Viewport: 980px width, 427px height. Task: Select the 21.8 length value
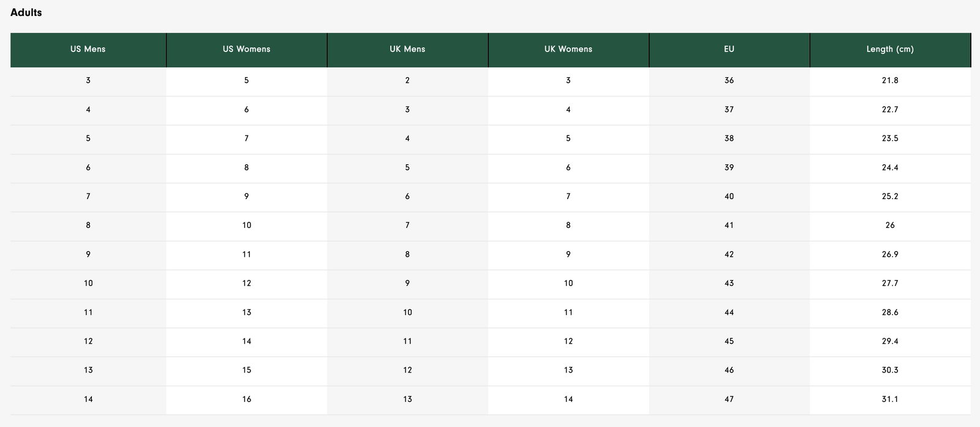(x=890, y=81)
